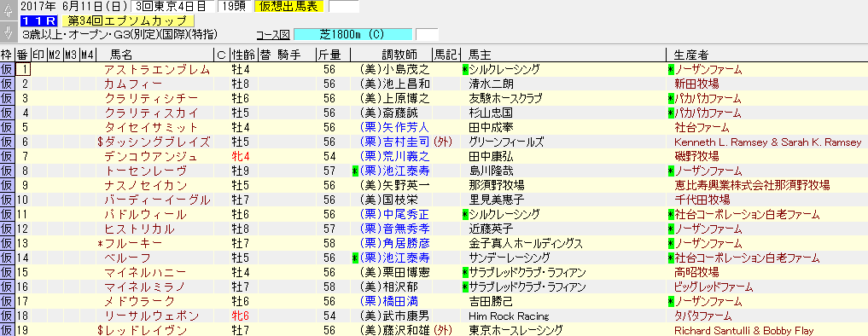Click trainer 角居勝彦

coord(405,243)
